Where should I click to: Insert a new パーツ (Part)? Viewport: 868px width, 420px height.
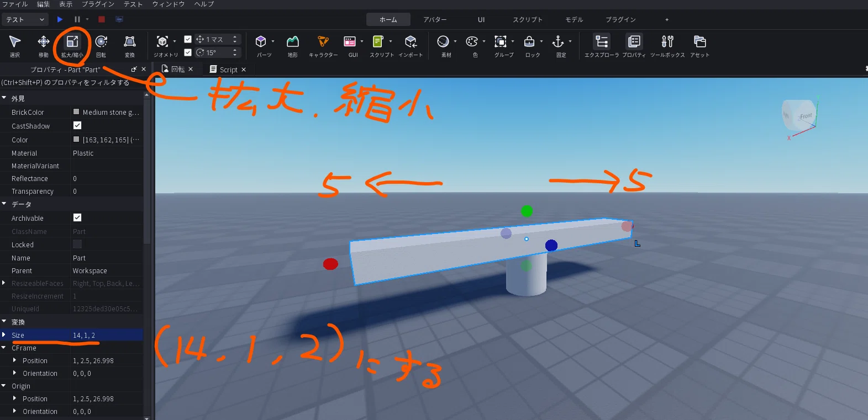pyautogui.click(x=261, y=46)
